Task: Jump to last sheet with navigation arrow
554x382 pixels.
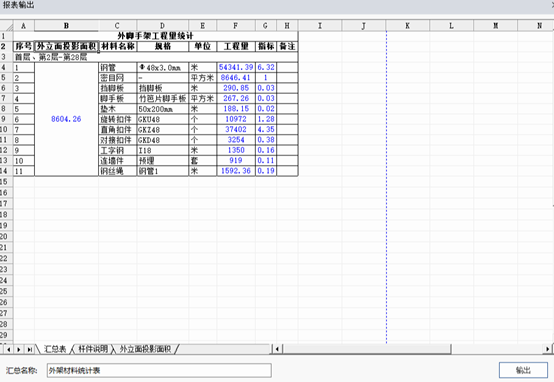Action: pyautogui.click(x=30, y=349)
